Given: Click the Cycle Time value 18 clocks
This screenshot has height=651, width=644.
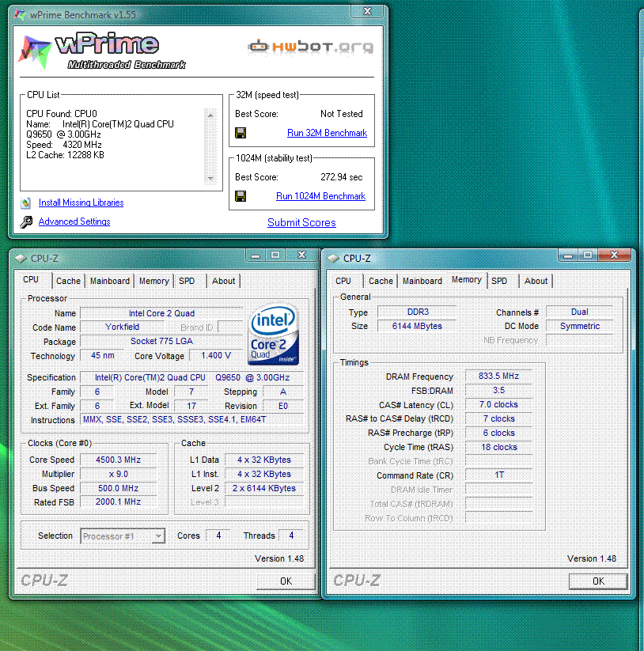Looking at the screenshot, I should (498, 447).
